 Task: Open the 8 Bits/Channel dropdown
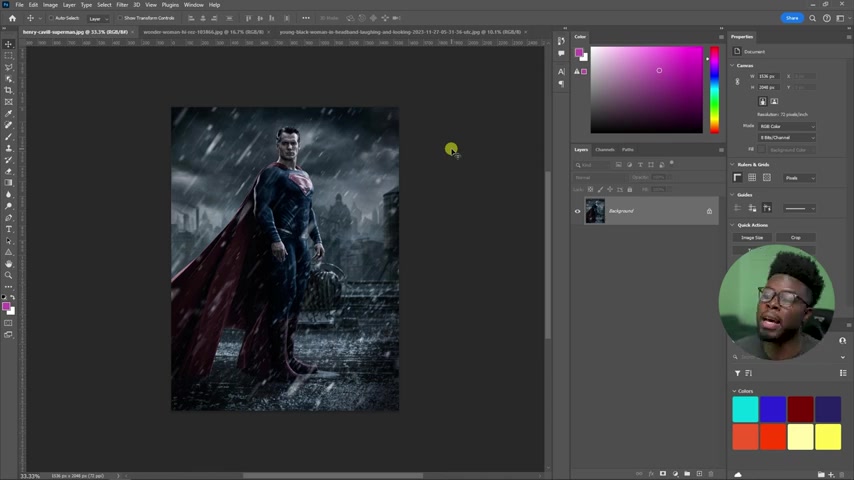click(x=787, y=138)
